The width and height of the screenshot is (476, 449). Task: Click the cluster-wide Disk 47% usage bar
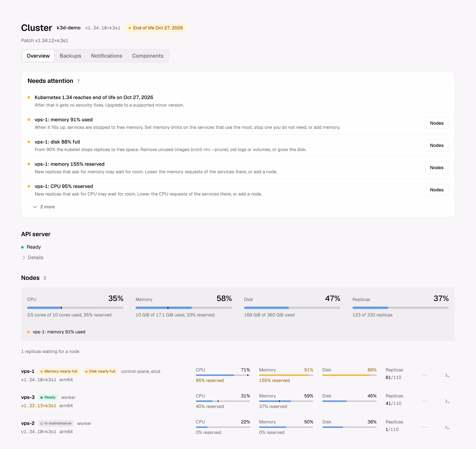point(292,308)
